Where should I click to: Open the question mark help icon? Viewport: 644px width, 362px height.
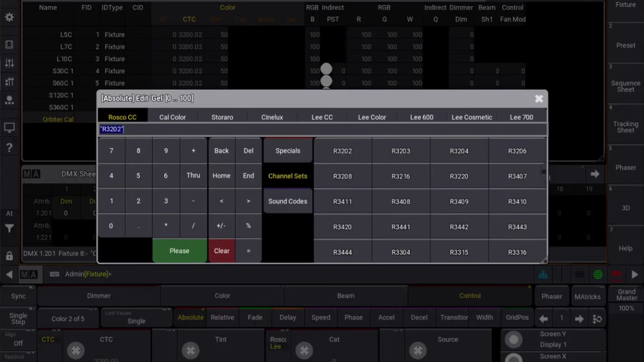pyautogui.click(x=9, y=148)
